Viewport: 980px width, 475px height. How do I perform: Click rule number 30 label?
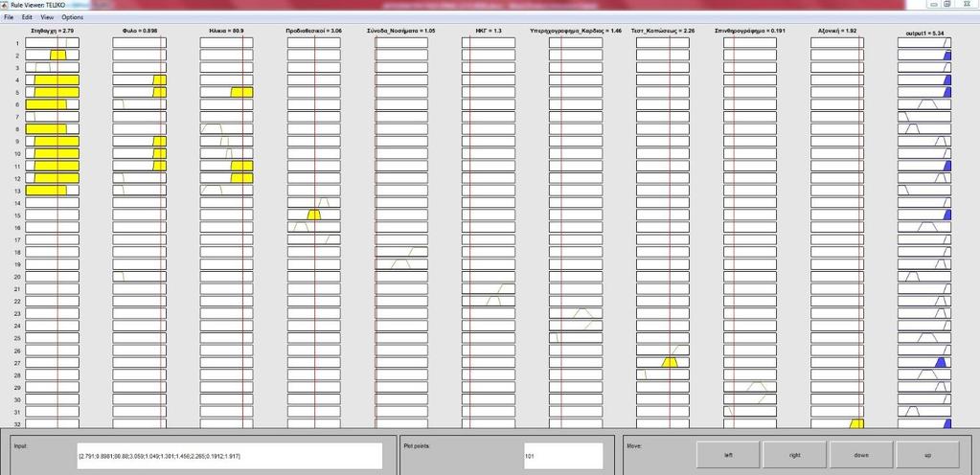tap(17, 398)
